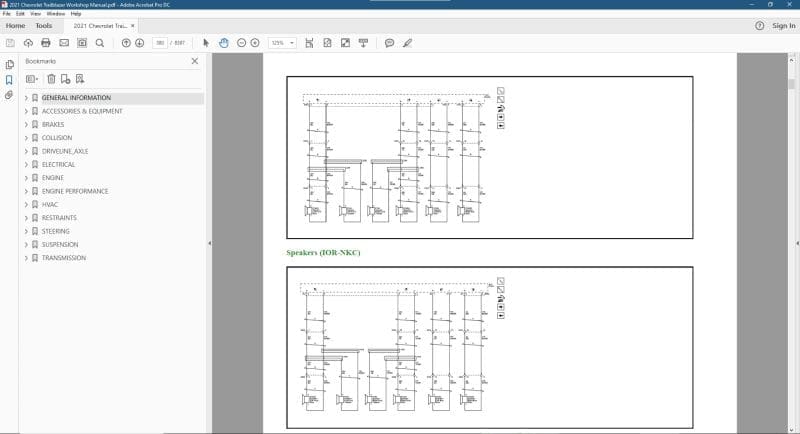Click the document scrollbar down arrow
800x434 pixels.
click(x=791, y=430)
